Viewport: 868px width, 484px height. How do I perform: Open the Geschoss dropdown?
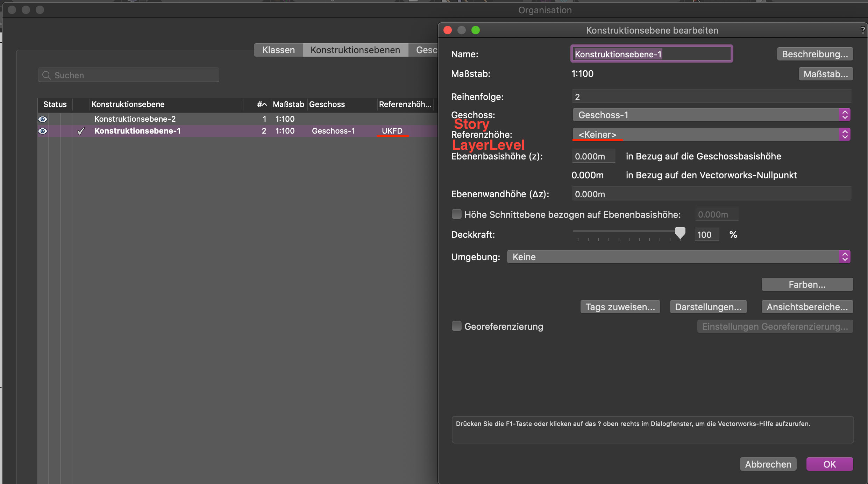[711, 115]
